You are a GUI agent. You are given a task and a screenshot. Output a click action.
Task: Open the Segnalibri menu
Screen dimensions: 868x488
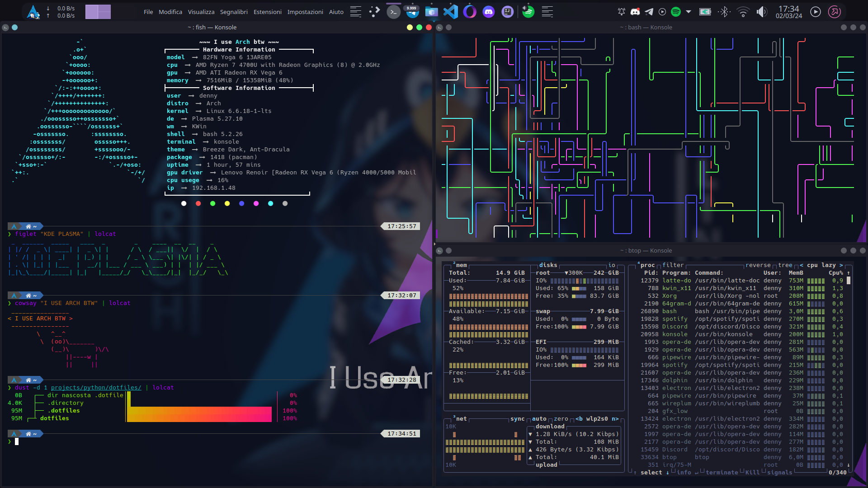coord(234,12)
